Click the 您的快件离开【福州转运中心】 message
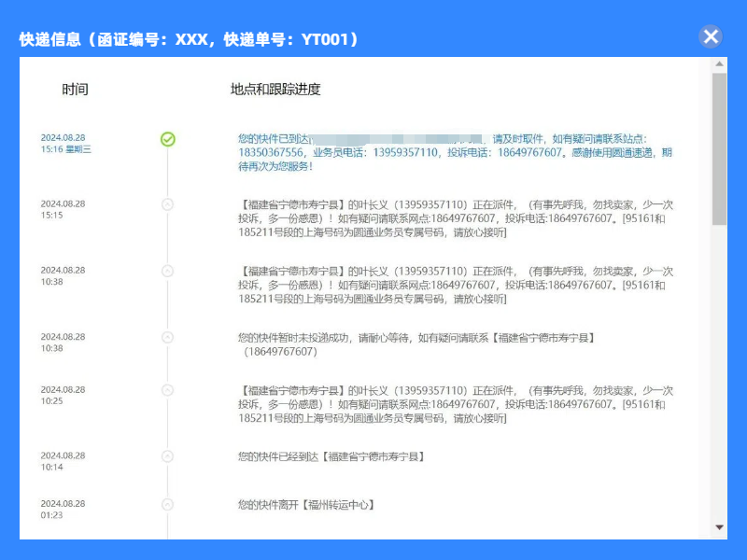 tap(306, 505)
